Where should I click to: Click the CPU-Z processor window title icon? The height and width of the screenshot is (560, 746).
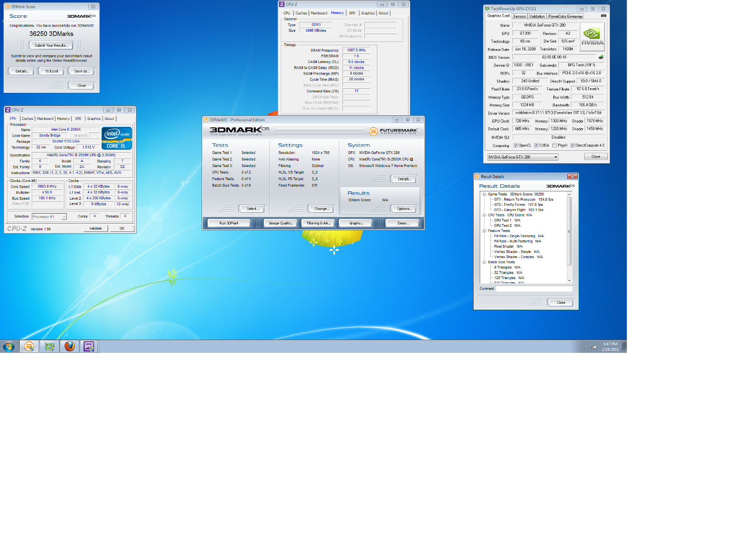tap(8, 110)
